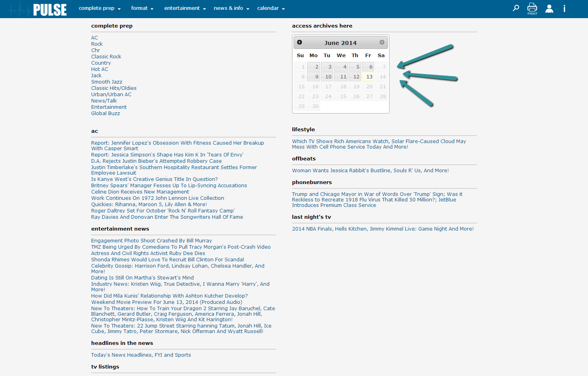The height and width of the screenshot is (376, 588).
Task: Open TMZ Tracy Morgan video story
Action: click(181, 247)
